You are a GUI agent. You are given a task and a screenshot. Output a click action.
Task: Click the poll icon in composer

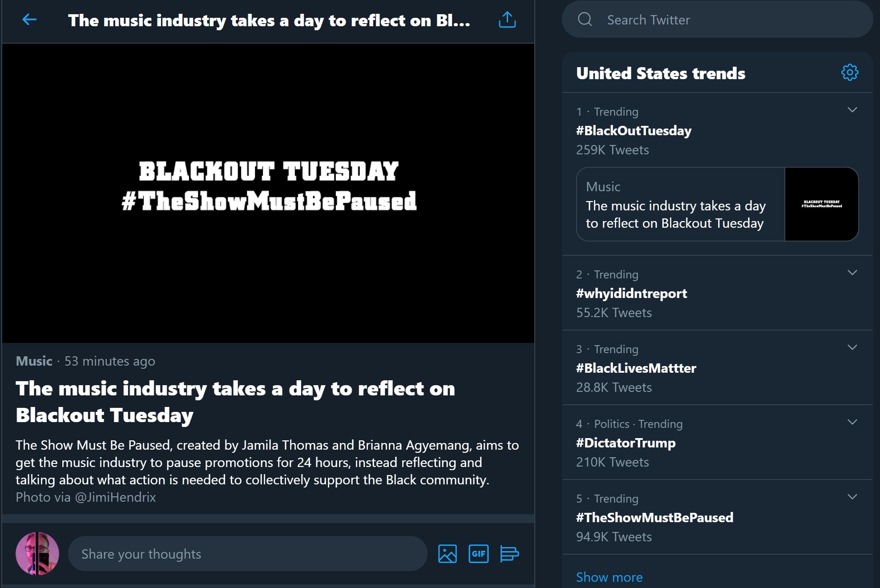click(x=509, y=554)
